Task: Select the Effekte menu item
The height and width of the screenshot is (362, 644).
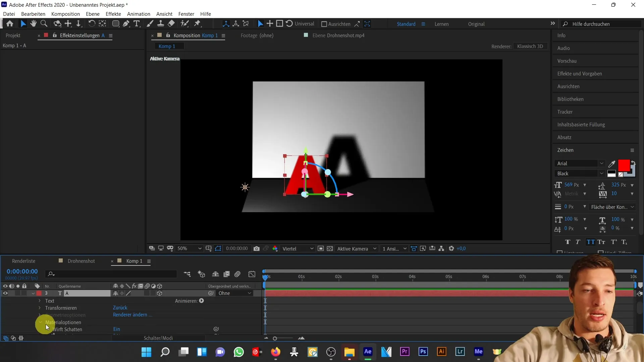Action: coord(113,14)
